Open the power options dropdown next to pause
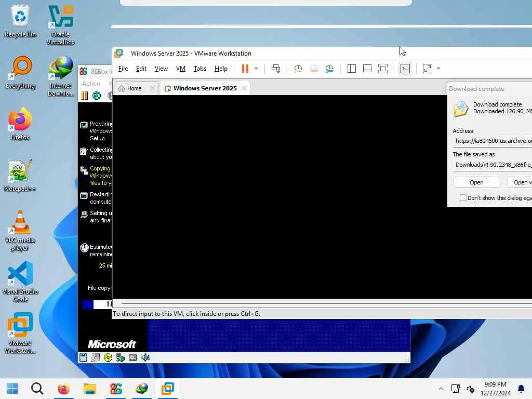The height and width of the screenshot is (399, 532). (256, 69)
